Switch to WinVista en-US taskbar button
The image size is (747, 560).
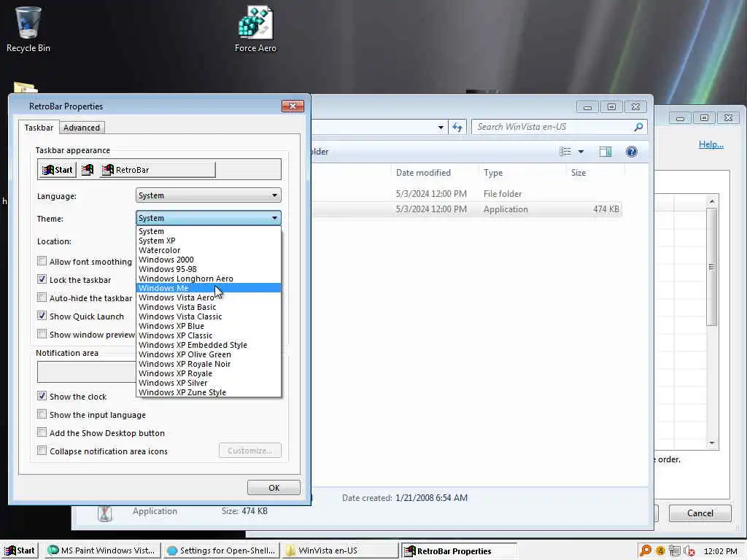(x=340, y=551)
